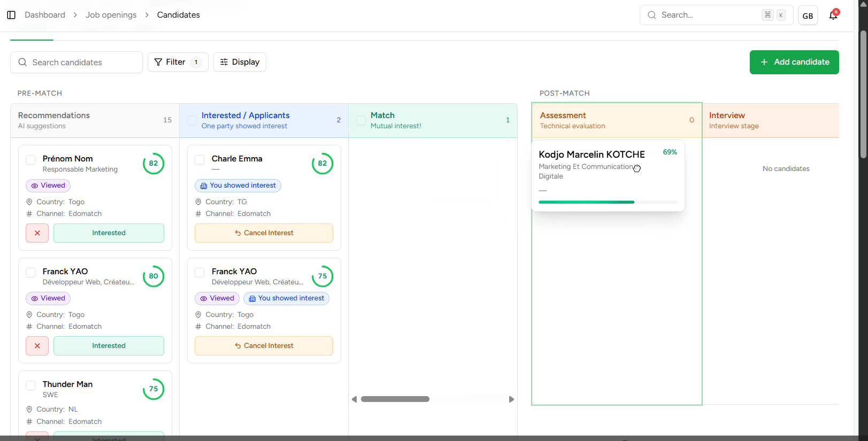868x441 pixels.
Task: Click the Add candidate button
Action: click(794, 62)
